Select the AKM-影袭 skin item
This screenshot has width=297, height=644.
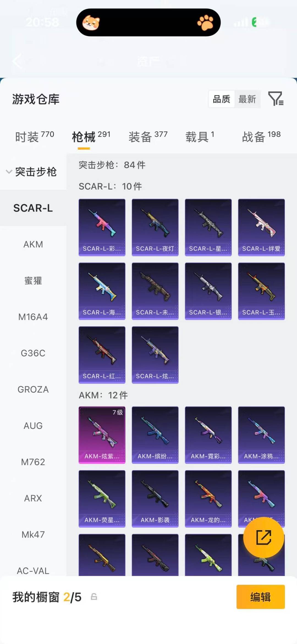click(x=155, y=499)
